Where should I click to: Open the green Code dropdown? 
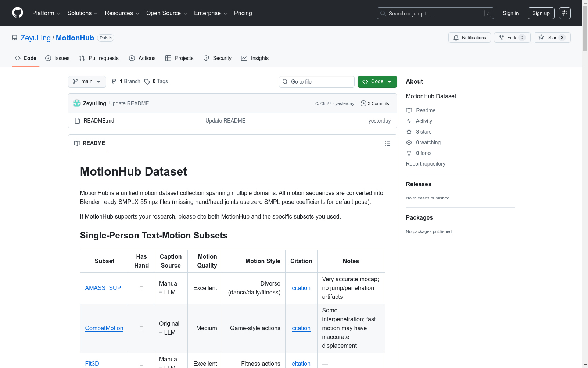click(377, 82)
